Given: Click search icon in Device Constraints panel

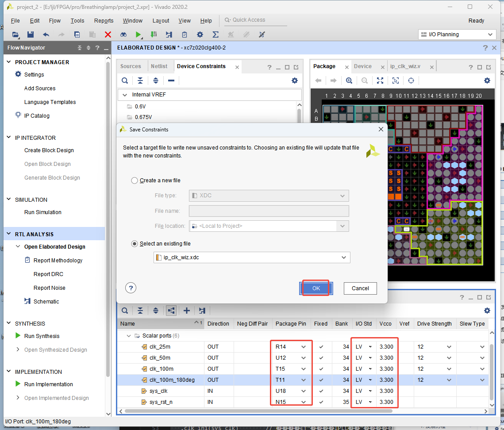Looking at the screenshot, I should pos(125,81).
